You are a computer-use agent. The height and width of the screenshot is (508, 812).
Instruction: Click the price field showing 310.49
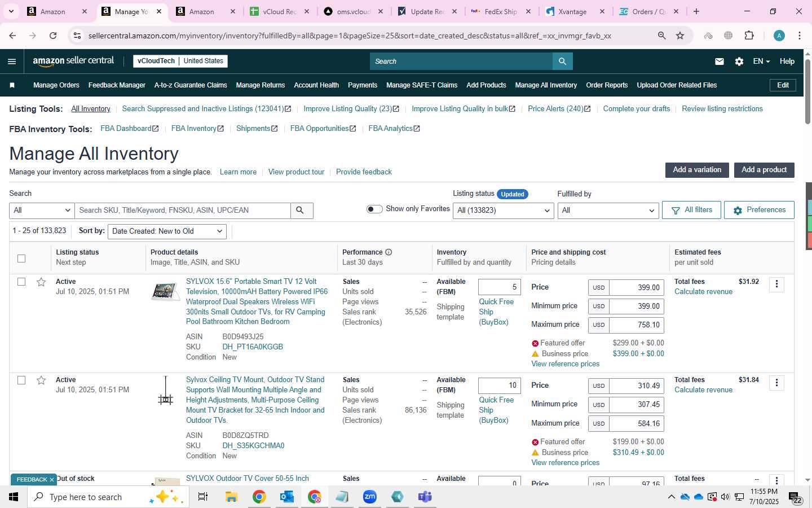point(637,386)
